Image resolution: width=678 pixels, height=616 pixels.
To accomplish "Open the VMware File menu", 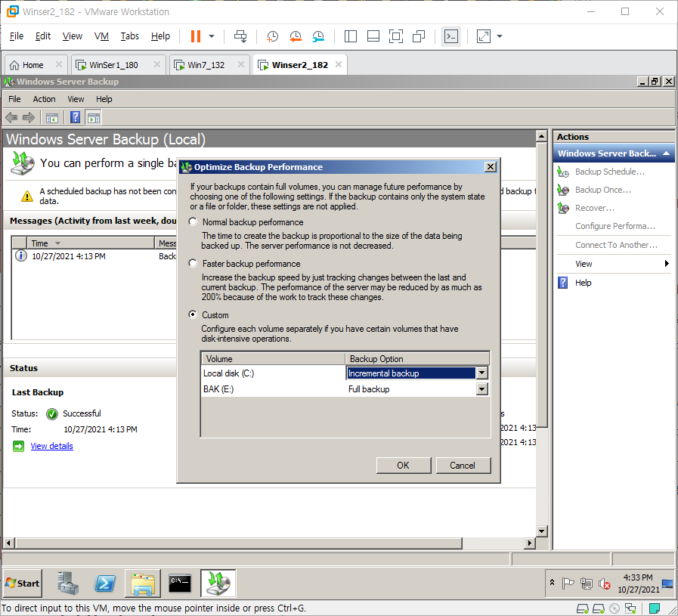I will (17, 36).
